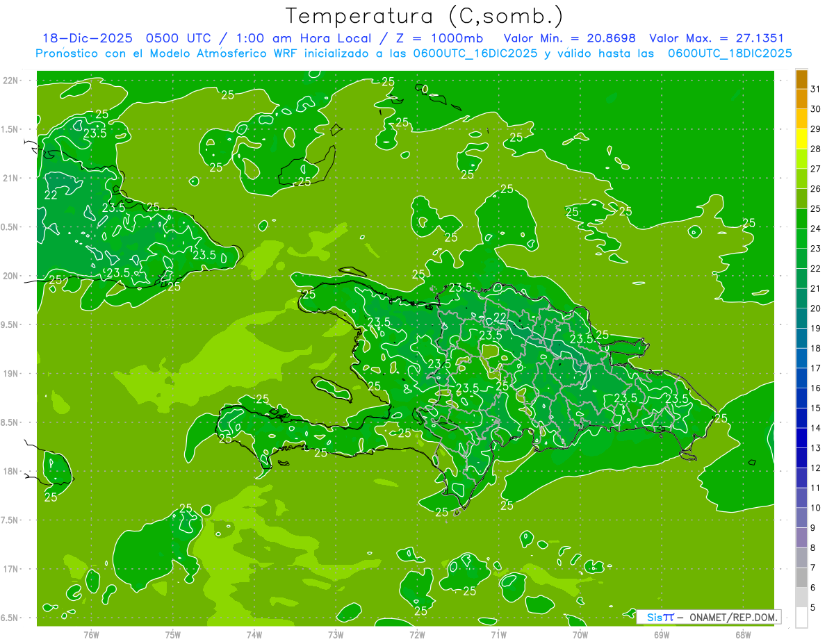Click the "74W" longitude axis label

coord(254,635)
